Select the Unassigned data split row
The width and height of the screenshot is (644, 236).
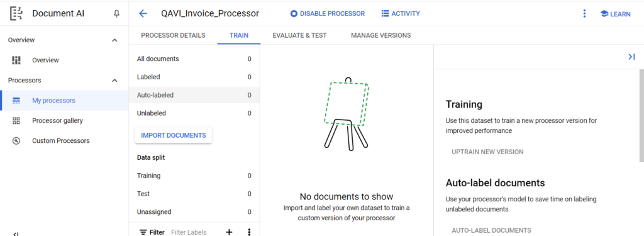pyautogui.click(x=194, y=211)
